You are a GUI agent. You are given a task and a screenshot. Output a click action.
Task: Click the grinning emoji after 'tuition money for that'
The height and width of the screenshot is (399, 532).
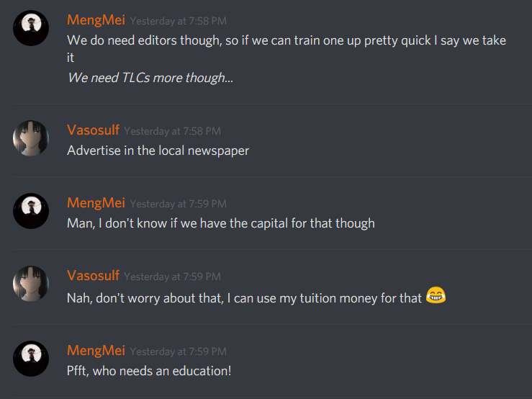pyautogui.click(x=436, y=295)
